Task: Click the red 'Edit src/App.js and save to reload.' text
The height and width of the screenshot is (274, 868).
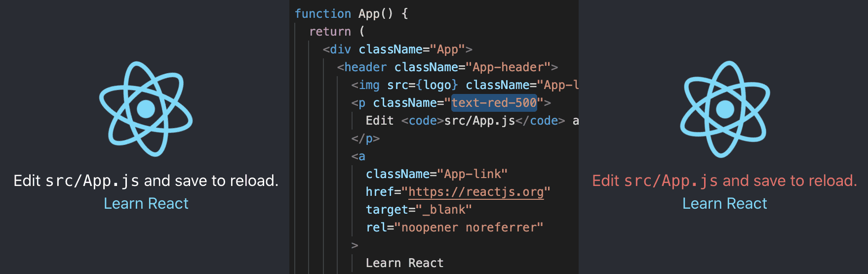Action: pyautogui.click(x=725, y=181)
